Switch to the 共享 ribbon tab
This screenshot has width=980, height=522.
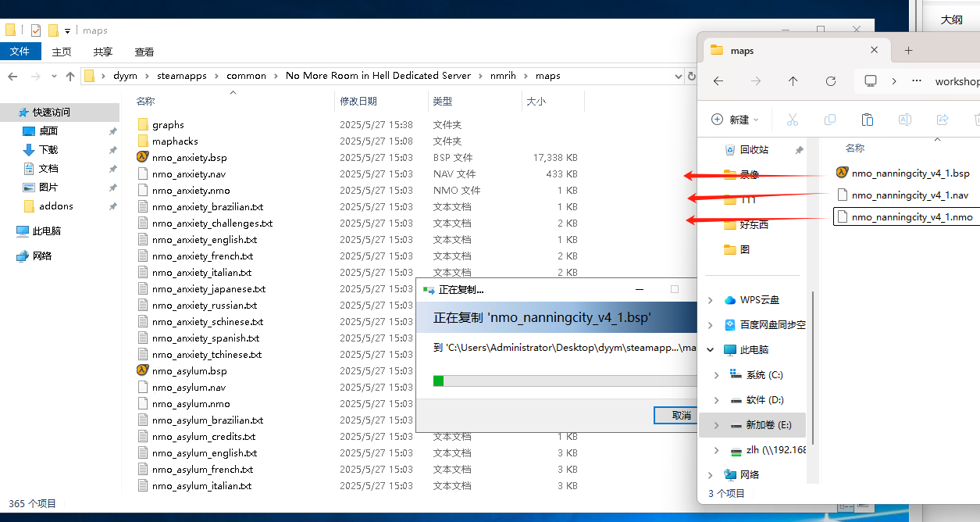(103, 52)
